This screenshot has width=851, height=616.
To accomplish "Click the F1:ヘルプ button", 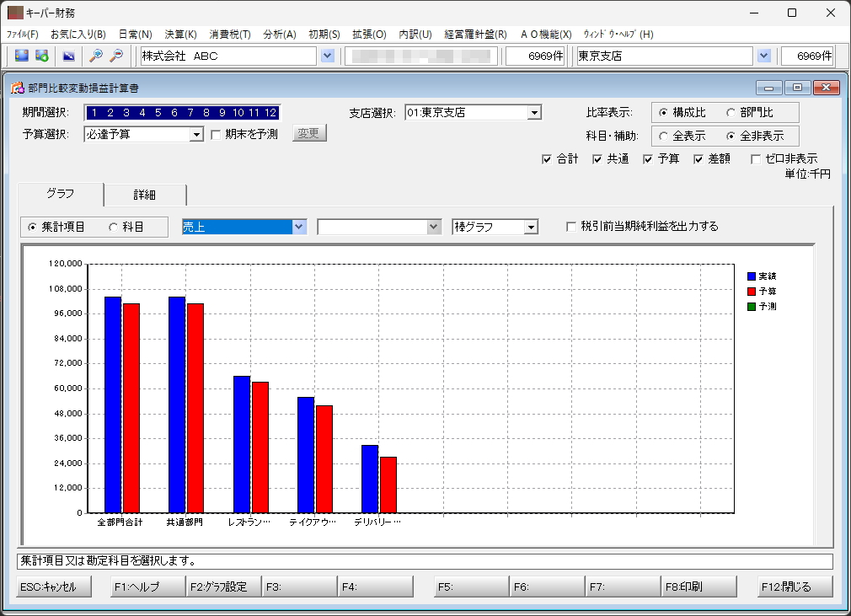I will pos(147,587).
